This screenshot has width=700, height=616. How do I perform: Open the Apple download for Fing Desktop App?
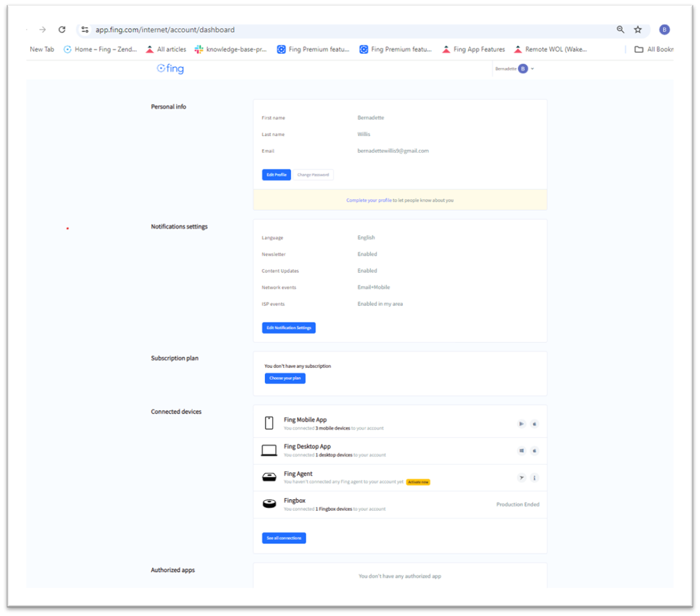(x=534, y=450)
